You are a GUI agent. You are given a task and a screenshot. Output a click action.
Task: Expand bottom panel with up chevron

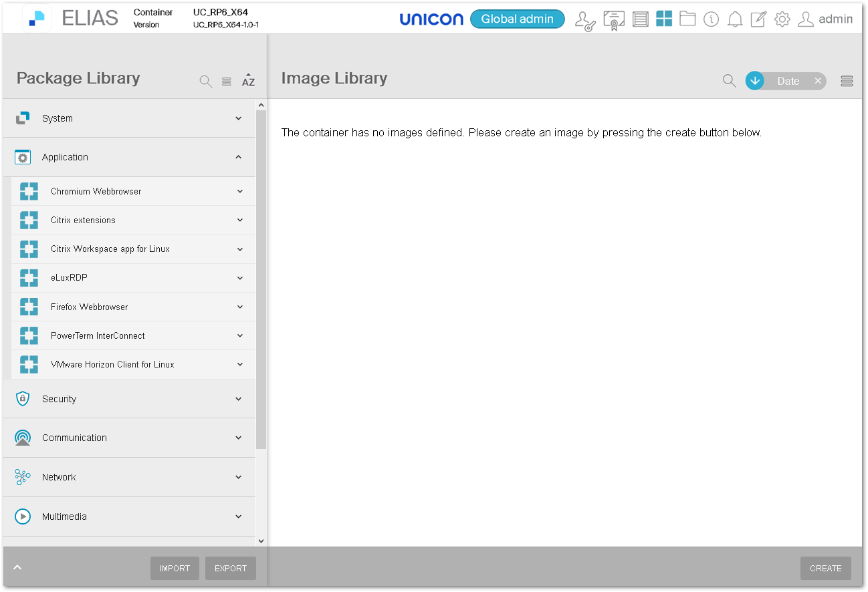(18, 567)
